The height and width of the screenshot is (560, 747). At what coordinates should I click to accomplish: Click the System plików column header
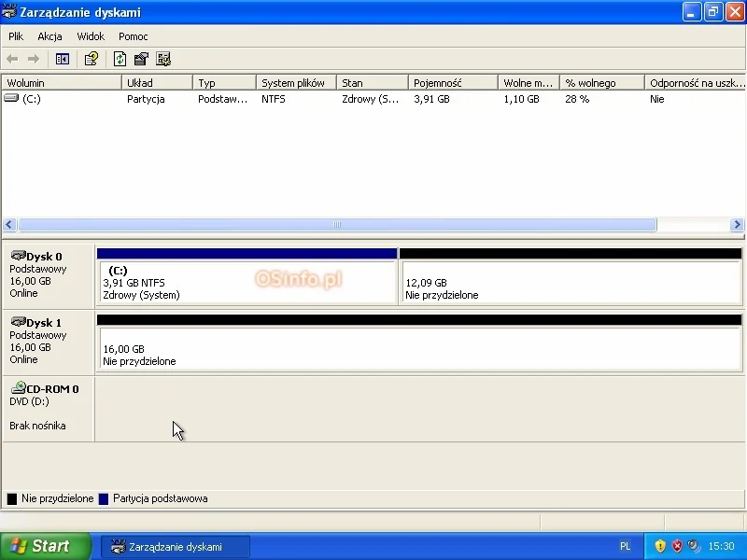click(x=295, y=83)
